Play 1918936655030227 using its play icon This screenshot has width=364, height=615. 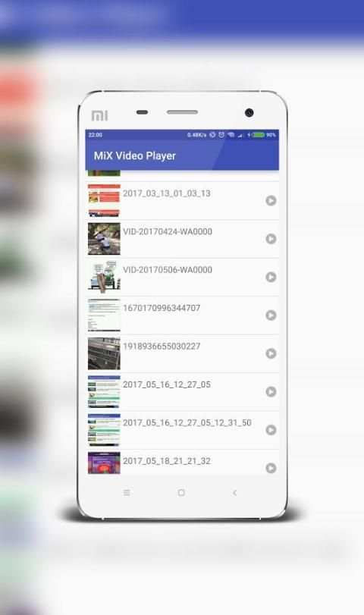(x=271, y=353)
